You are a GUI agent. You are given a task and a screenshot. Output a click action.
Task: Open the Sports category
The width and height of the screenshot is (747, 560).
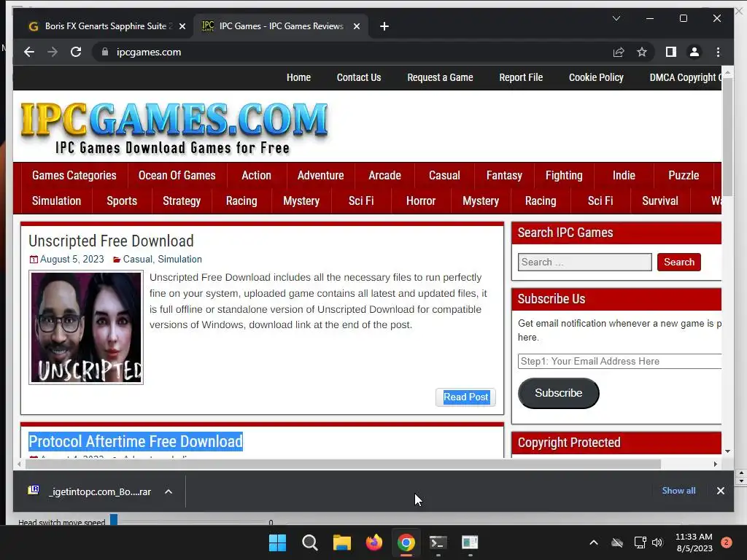tap(122, 201)
